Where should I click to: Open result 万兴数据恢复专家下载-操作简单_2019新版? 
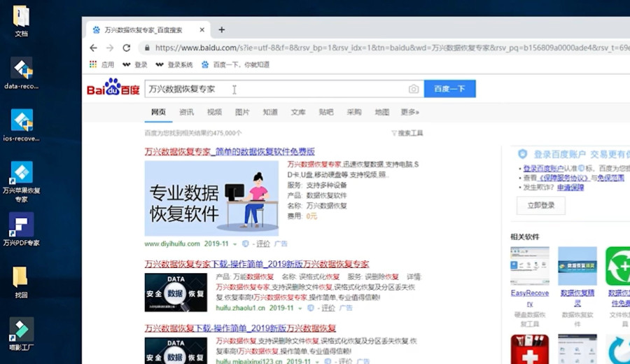(257, 264)
